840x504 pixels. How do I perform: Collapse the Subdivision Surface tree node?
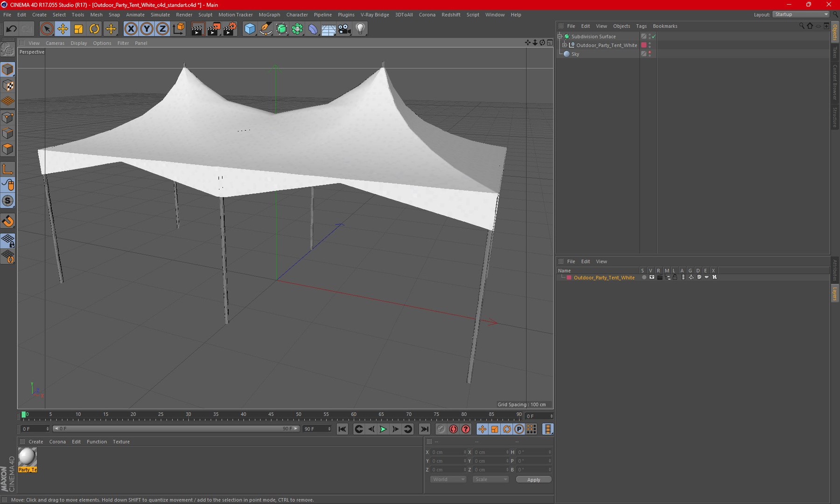[560, 36]
